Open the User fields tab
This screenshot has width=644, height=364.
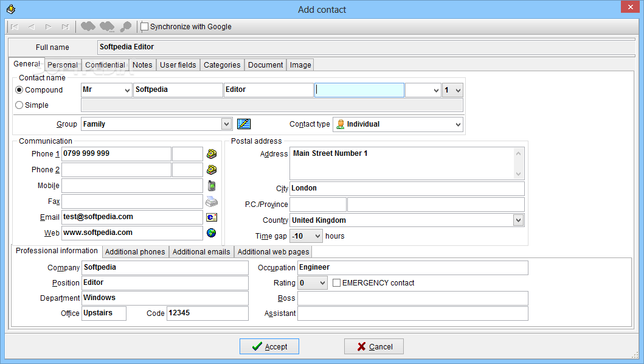pyautogui.click(x=178, y=65)
